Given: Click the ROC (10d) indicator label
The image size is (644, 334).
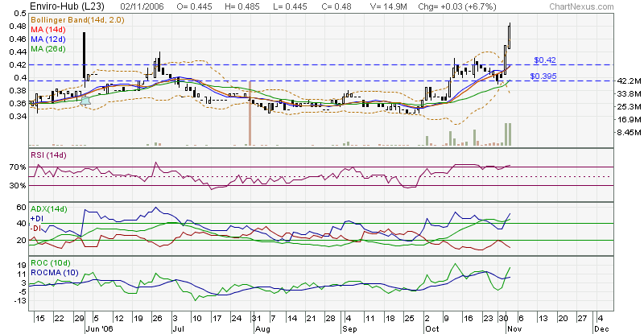Looking at the screenshot, I should click(51, 263).
